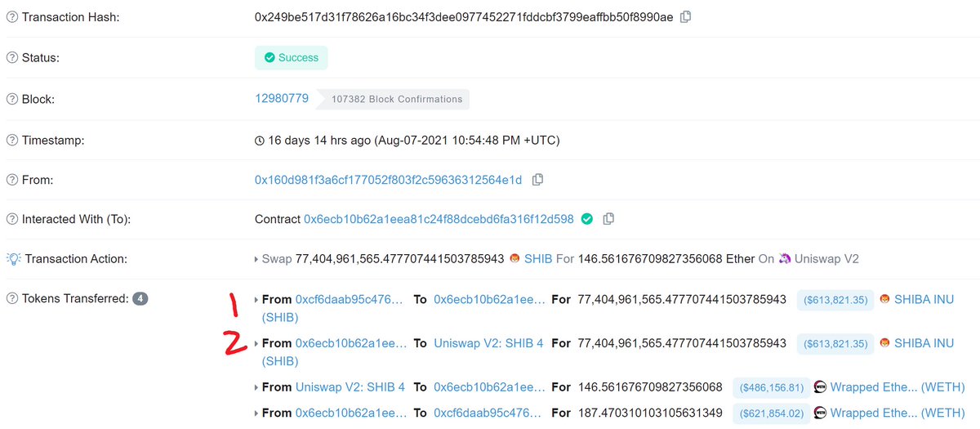The height and width of the screenshot is (429, 980).
Task: Click Tokens Transferred count badge 4
Action: (140, 299)
